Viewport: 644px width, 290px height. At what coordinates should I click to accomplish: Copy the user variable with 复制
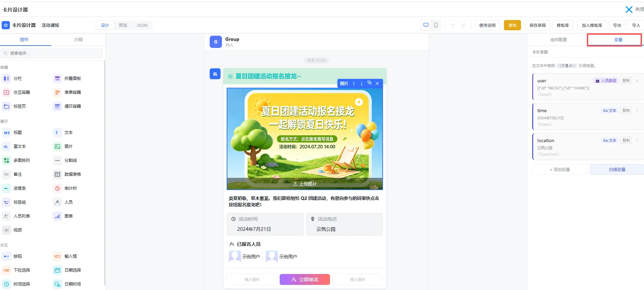(x=626, y=81)
